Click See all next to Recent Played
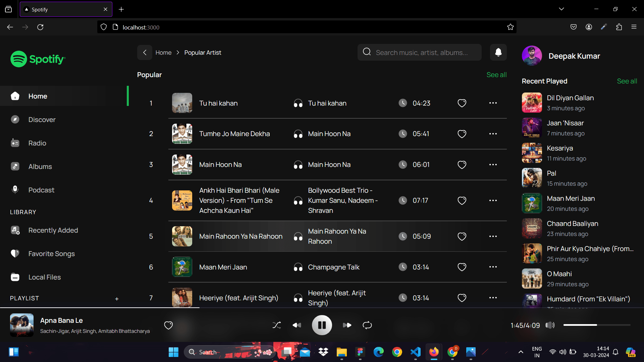644x362 pixels. click(x=627, y=81)
